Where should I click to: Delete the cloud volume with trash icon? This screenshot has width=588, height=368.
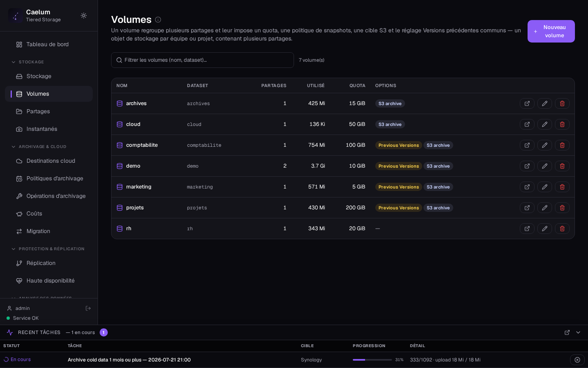(x=562, y=124)
